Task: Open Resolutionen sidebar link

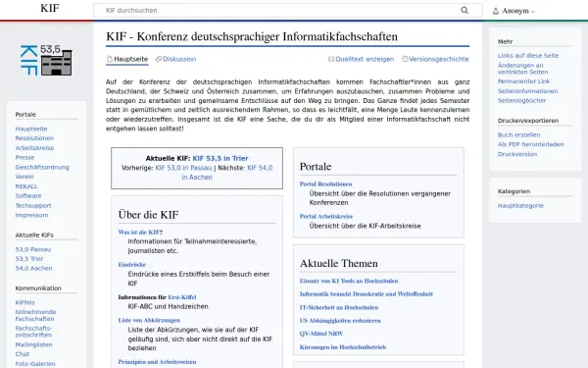Action: (x=34, y=138)
